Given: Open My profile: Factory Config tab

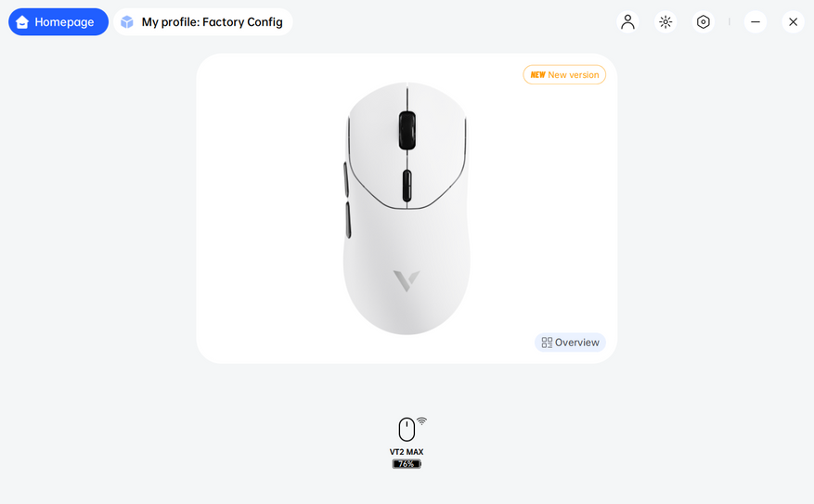Looking at the screenshot, I should pyautogui.click(x=203, y=21).
